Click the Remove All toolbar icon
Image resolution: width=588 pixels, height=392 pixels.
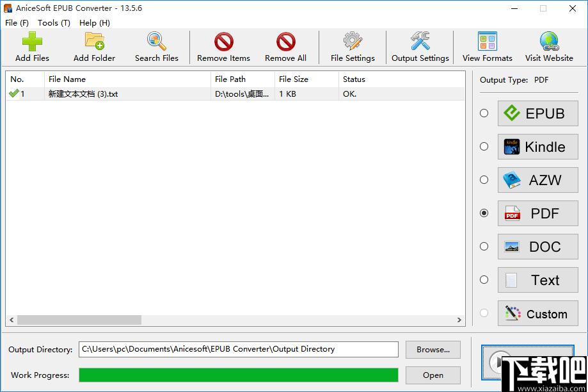[286, 41]
